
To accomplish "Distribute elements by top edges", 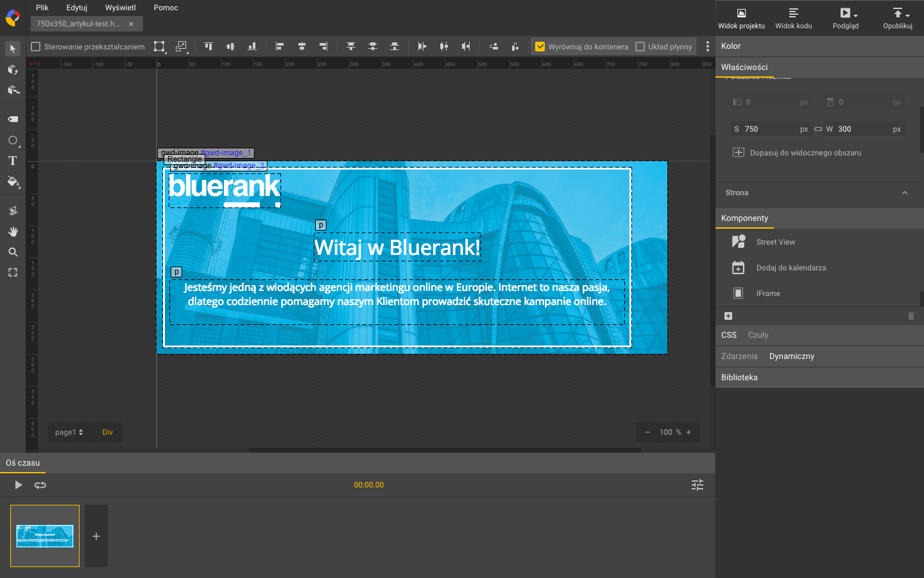I will point(351,46).
